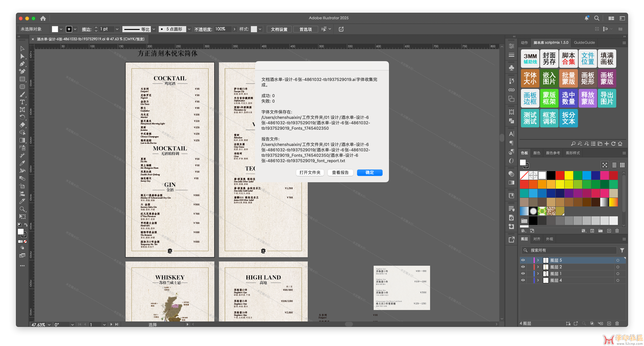Run the 封面另存 script
Viewport: 644px width, 346px height.
[549, 59]
